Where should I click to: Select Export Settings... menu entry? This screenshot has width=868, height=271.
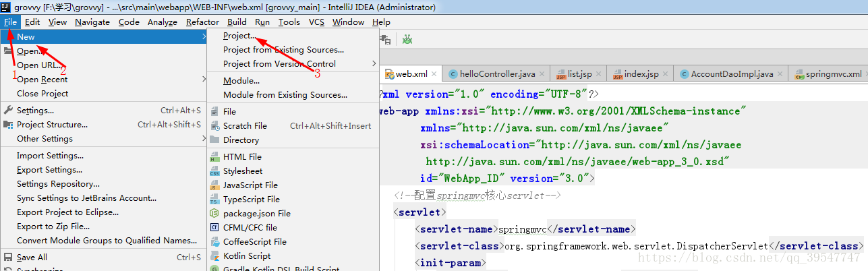click(50, 170)
